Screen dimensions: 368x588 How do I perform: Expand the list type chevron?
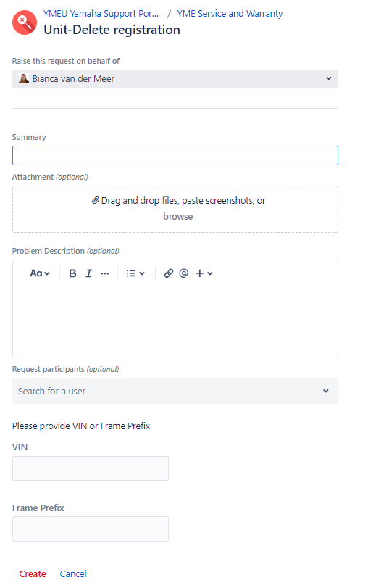click(x=142, y=273)
